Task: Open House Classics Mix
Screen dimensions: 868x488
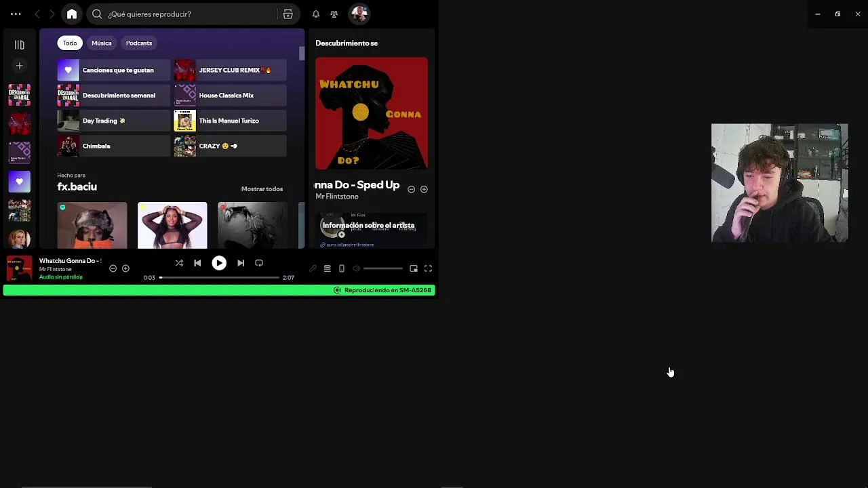Action: 230,96
